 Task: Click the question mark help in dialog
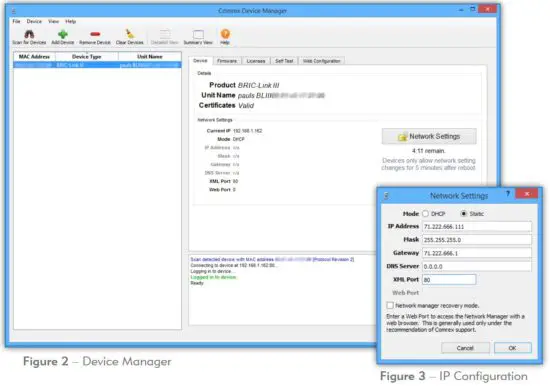point(508,194)
